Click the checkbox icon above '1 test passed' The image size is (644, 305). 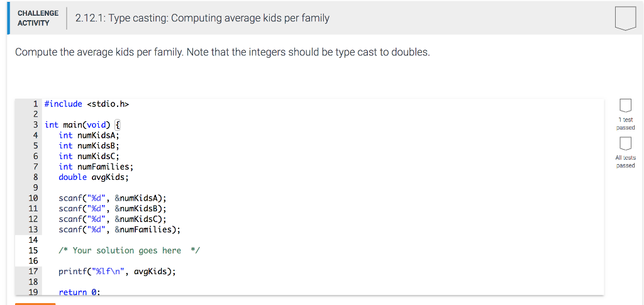point(625,105)
